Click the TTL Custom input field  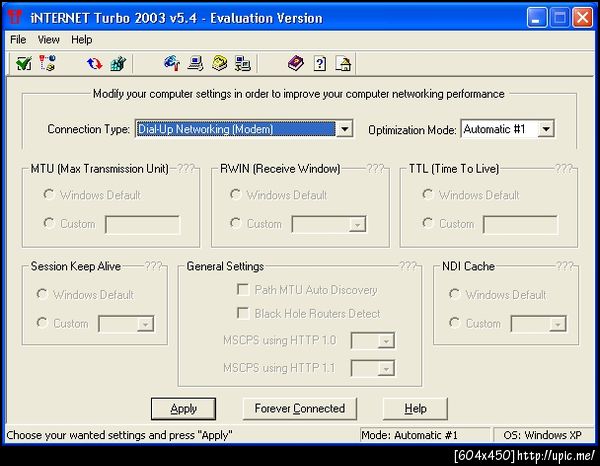520,224
